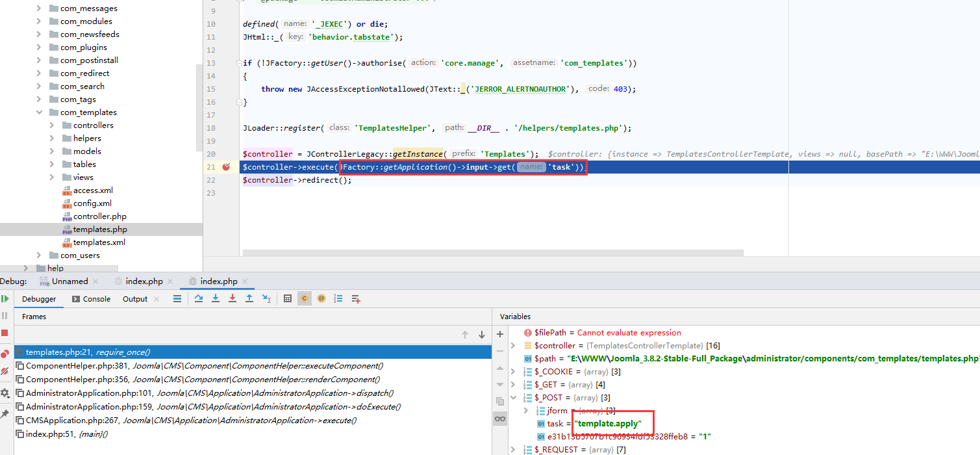Collapse the com_templates folder
The width and height of the screenshot is (980, 455).
(x=38, y=112)
